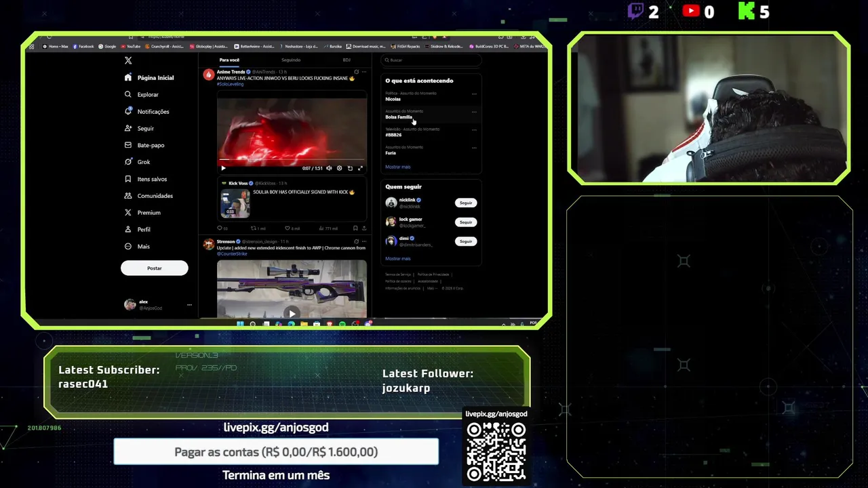868x488 pixels.
Task: Open the Notificações bell icon
Action: click(128, 111)
